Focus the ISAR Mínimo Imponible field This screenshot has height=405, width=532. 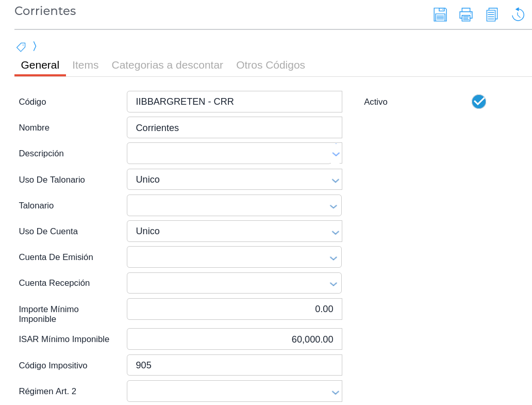coord(234,339)
